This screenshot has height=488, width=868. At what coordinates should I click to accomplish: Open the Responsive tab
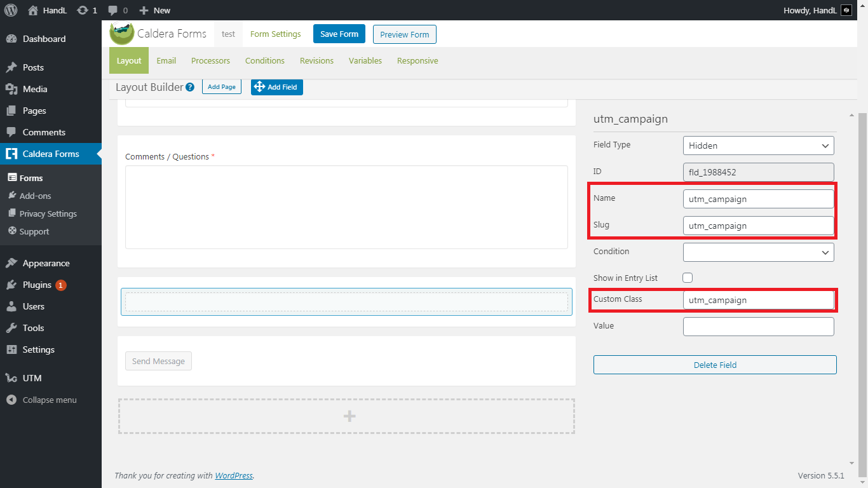coord(417,61)
